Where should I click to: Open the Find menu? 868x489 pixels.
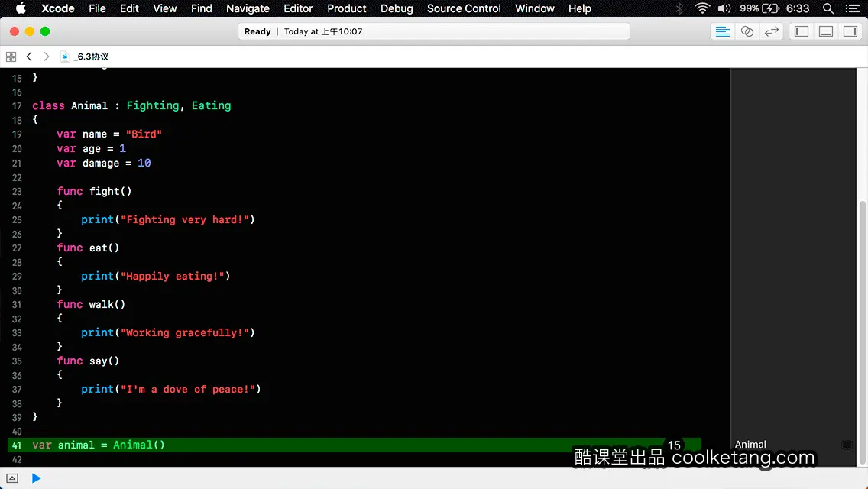coord(201,8)
